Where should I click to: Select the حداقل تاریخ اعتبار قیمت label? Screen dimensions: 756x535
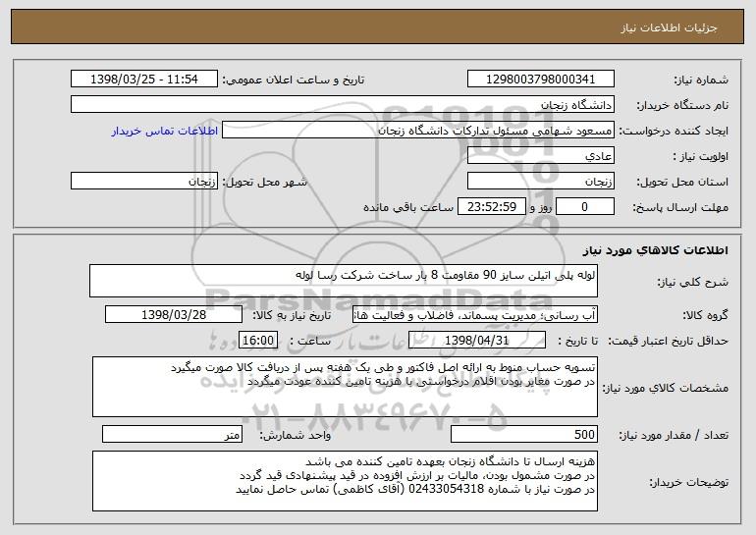pos(669,341)
